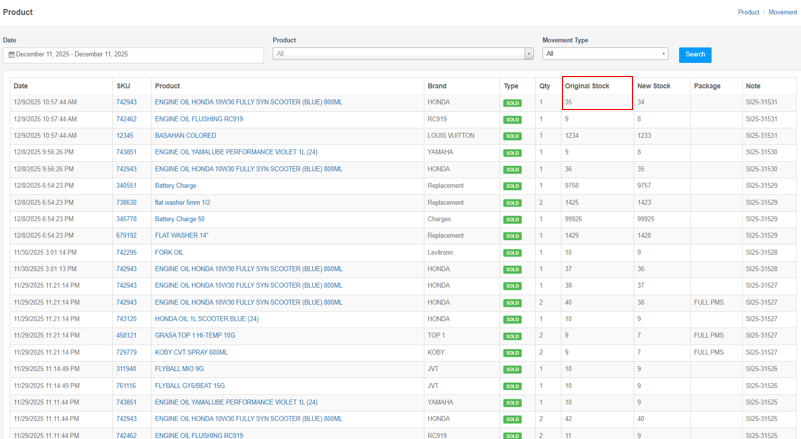Go to Product breadcrumb link

(x=748, y=12)
